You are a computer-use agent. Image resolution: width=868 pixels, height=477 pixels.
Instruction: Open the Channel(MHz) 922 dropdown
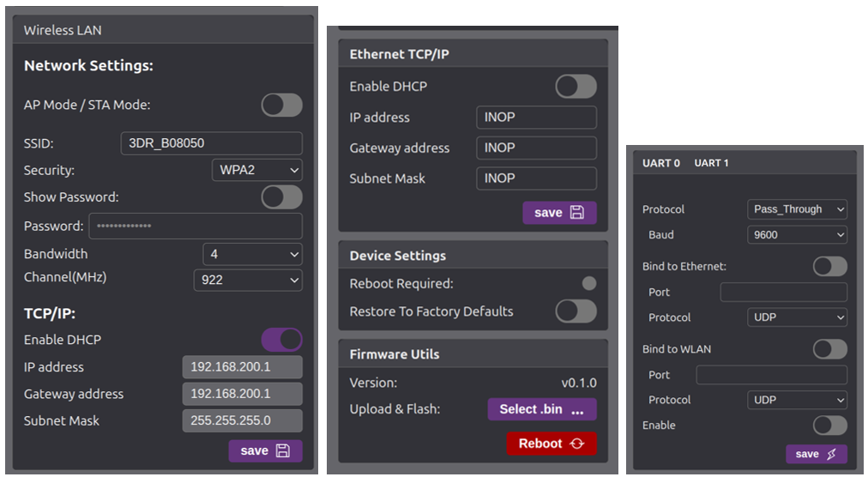click(x=248, y=280)
